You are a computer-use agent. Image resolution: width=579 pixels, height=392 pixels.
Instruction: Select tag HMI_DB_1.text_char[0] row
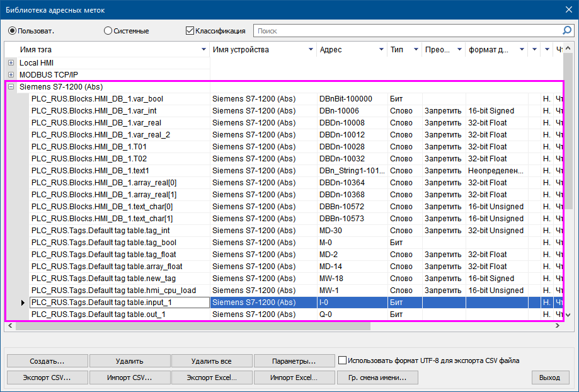click(x=295, y=207)
